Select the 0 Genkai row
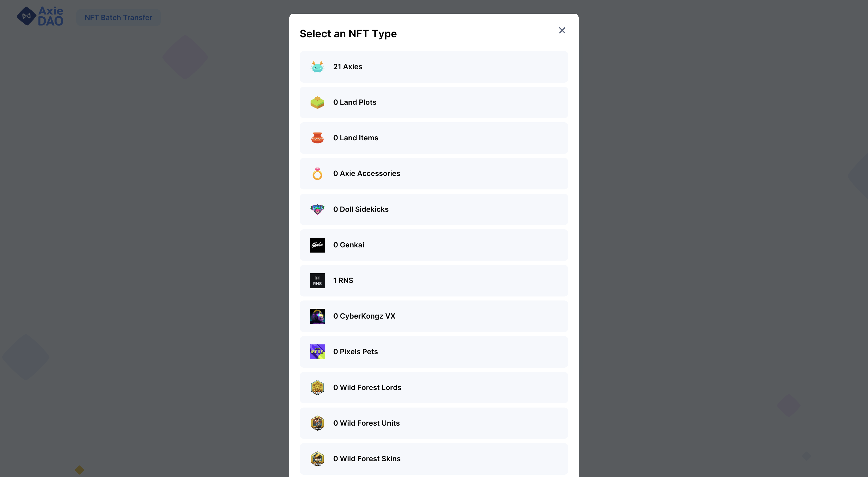The width and height of the screenshot is (868, 477). click(433, 245)
